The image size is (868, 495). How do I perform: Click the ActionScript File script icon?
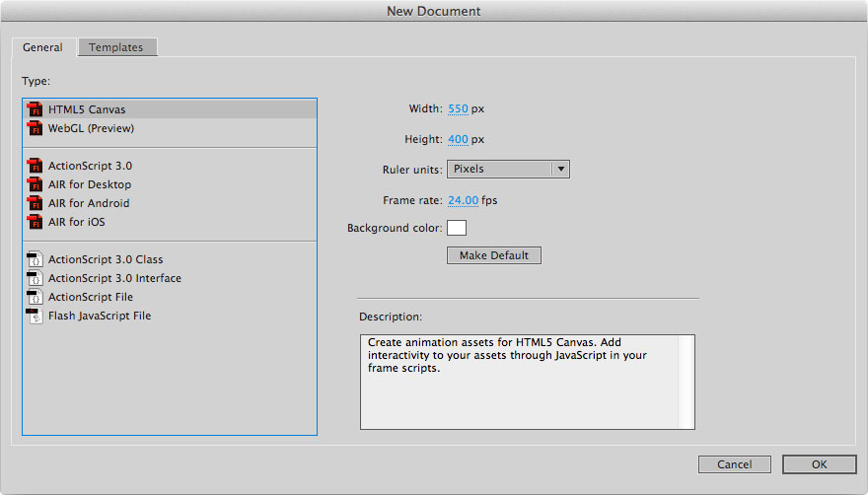coord(35,297)
